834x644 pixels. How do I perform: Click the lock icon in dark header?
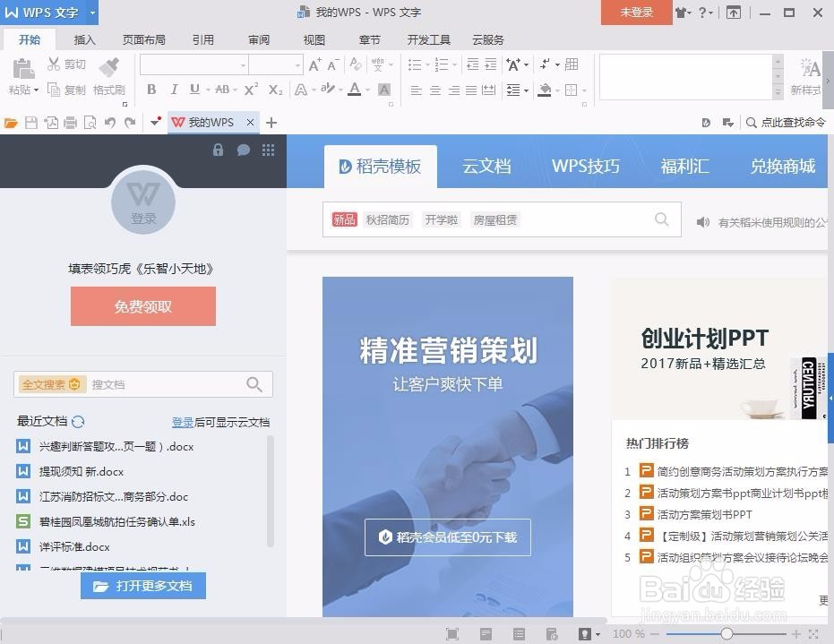point(218,150)
